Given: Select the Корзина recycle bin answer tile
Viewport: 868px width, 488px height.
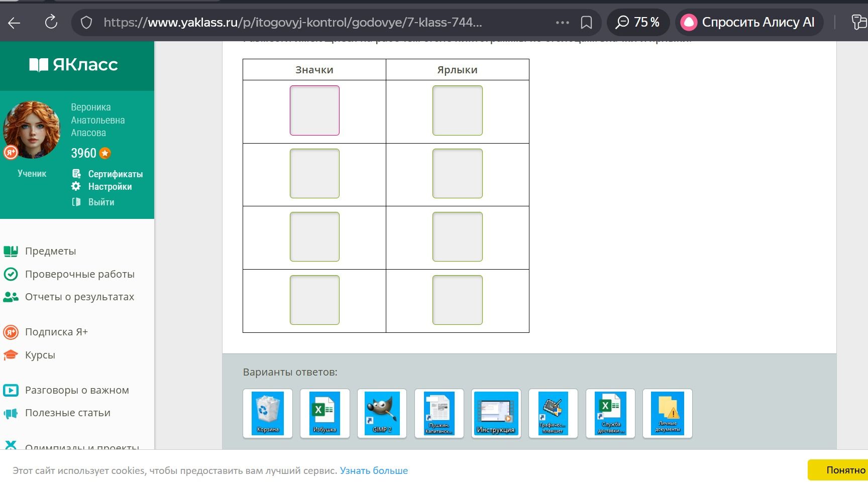Looking at the screenshot, I should tap(267, 413).
